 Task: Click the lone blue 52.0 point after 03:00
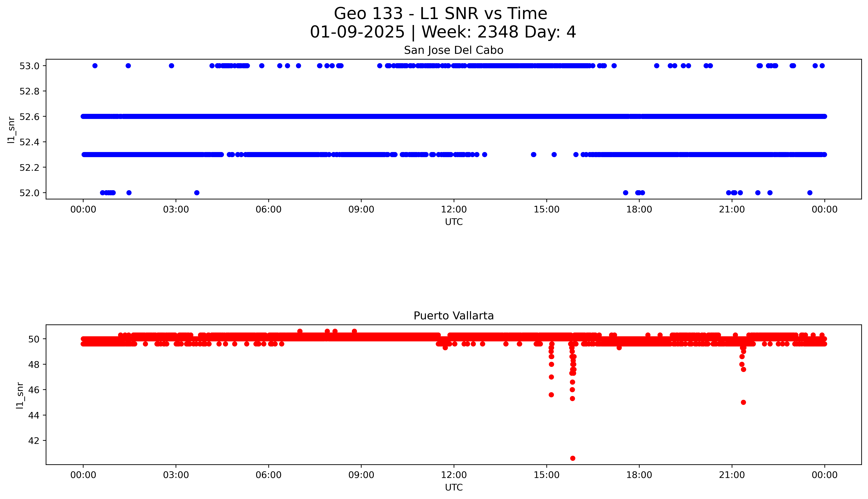click(x=196, y=193)
